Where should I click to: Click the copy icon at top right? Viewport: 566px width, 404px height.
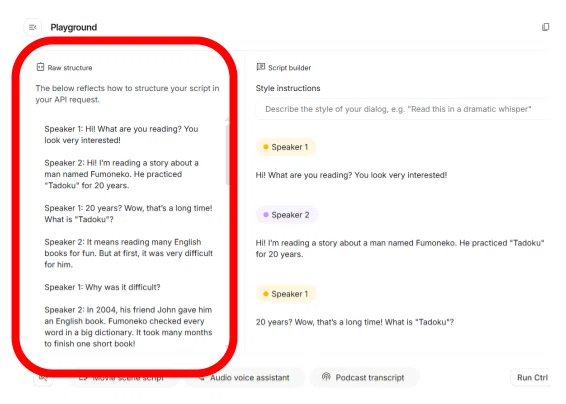pos(545,27)
